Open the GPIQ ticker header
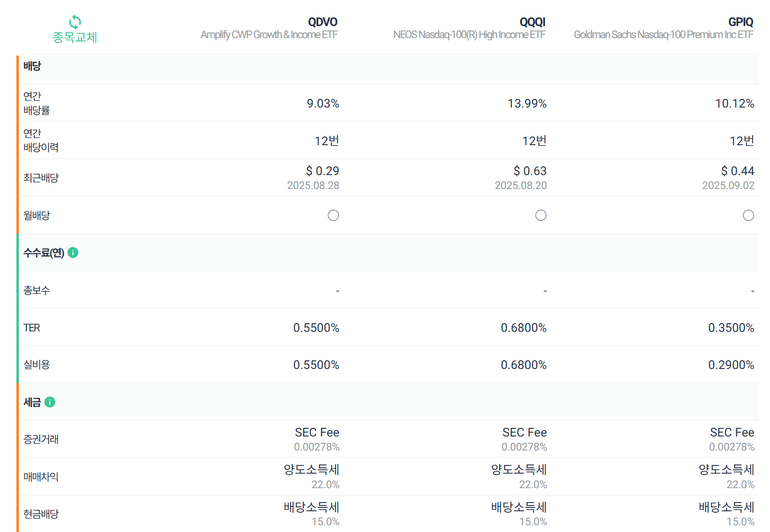Screen dimensions: 770x532 tap(741, 22)
